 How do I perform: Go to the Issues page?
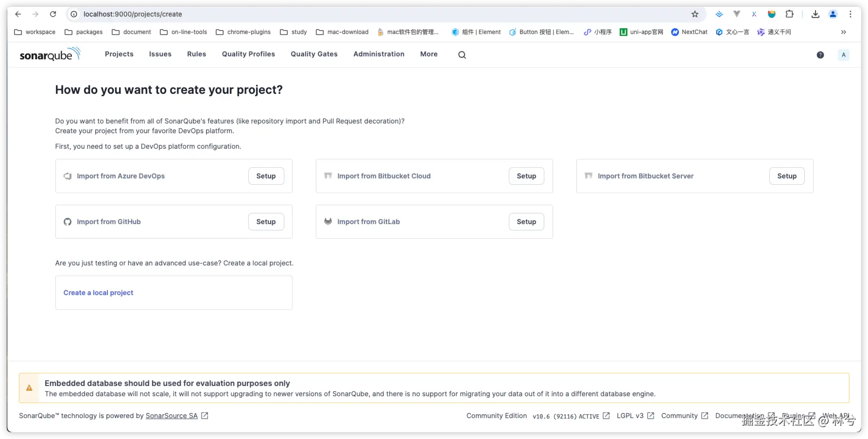160,54
